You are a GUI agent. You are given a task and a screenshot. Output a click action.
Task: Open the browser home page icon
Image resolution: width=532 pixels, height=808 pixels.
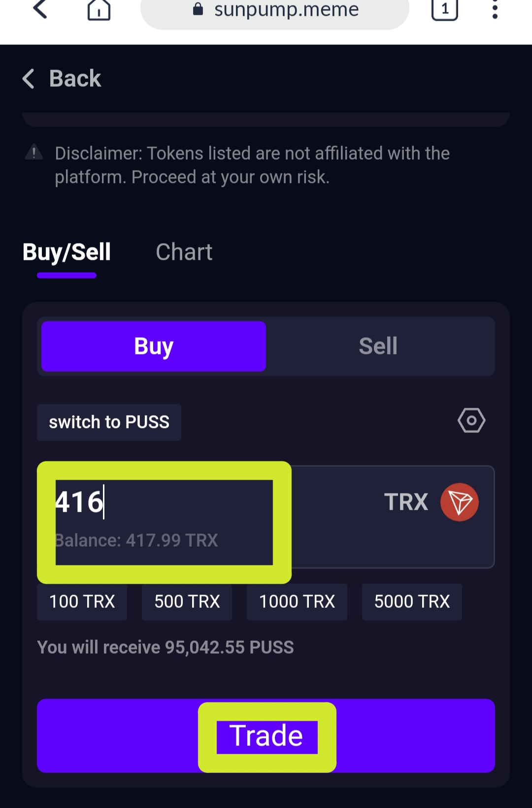pos(99,10)
